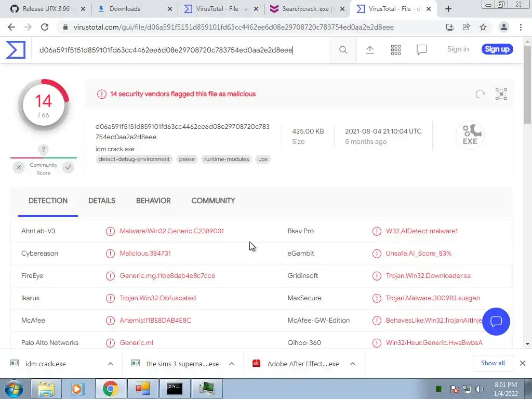Bookmark this page with star icon
Viewport: 532px width, 399px height.
click(483, 27)
